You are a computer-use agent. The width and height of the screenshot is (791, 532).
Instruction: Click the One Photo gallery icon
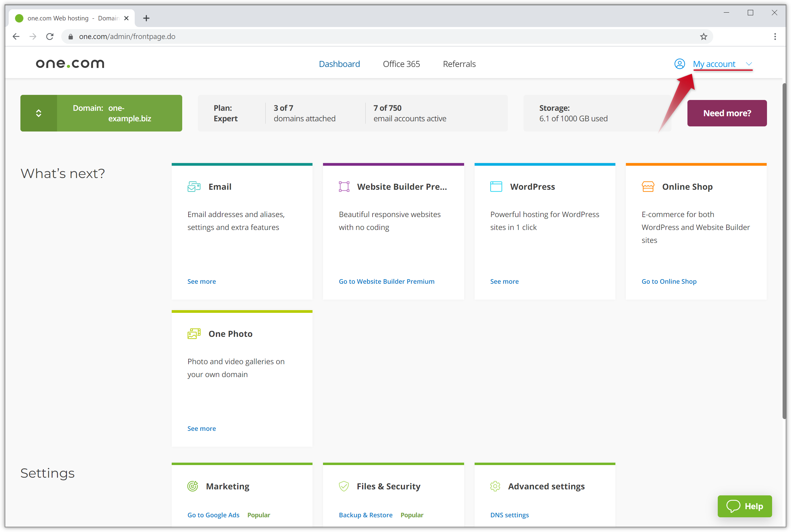pyautogui.click(x=194, y=334)
